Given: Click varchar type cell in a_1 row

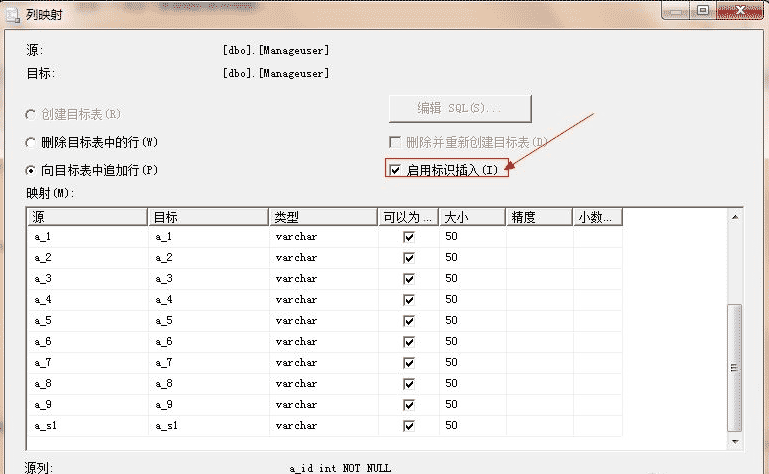Looking at the screenshot, I should pos(323,237).
